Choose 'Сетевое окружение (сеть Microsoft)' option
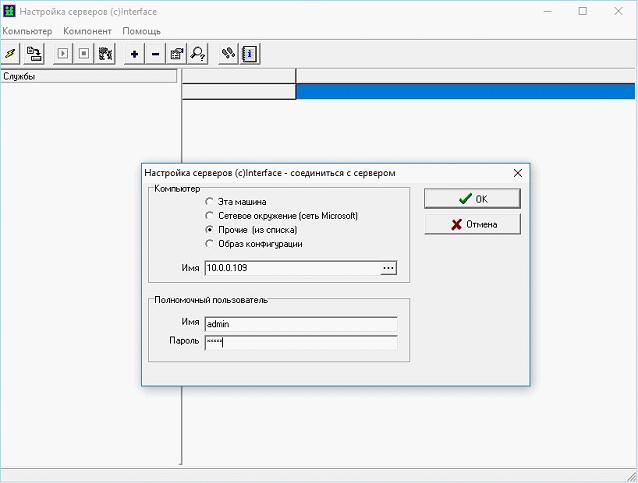Image resolution: width=638 pixels, height=483 pixels. [x=209, y=216]
